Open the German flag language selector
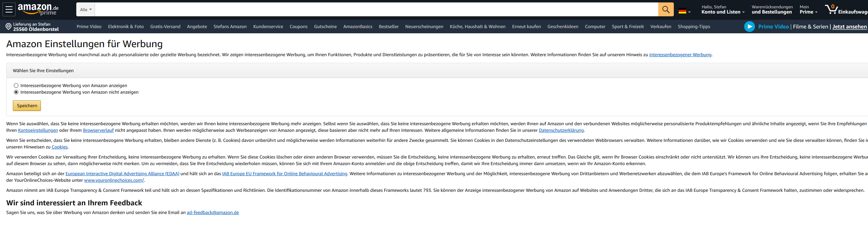 pyautogui.click(x=685, y=11)
